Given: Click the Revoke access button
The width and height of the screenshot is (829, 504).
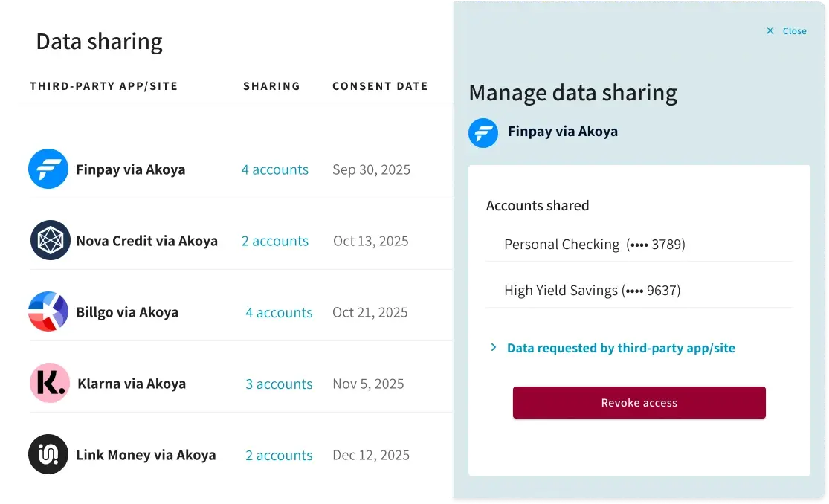Looking at the screenshot, I should click(639, 402).
